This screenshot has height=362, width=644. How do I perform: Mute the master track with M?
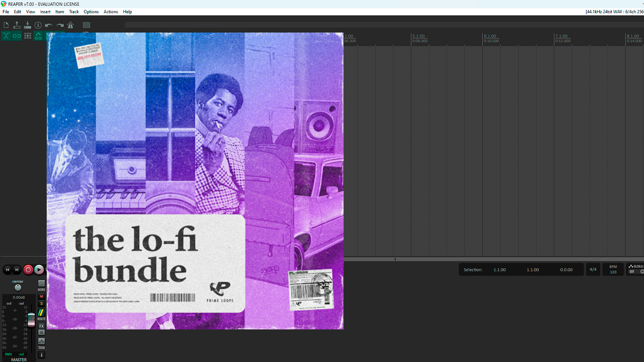point(41,296)
